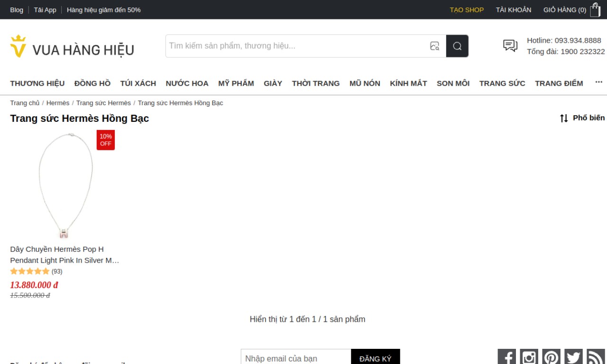The width and height of the screenshot is (607, 364).
Task: Open the THƯƠNG HIỆU menu
Action: pyautogui.click(x=37, y=83)
